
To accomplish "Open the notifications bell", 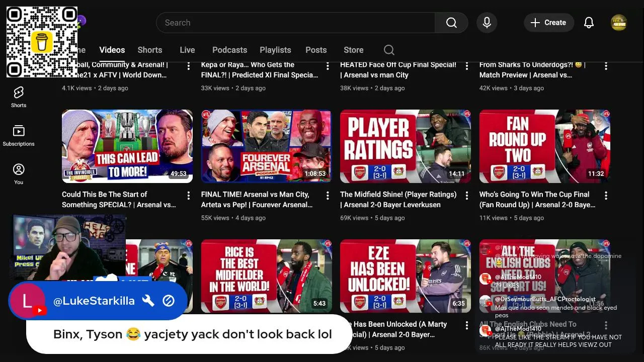I will pyautogui.click(x=589, y=23).
